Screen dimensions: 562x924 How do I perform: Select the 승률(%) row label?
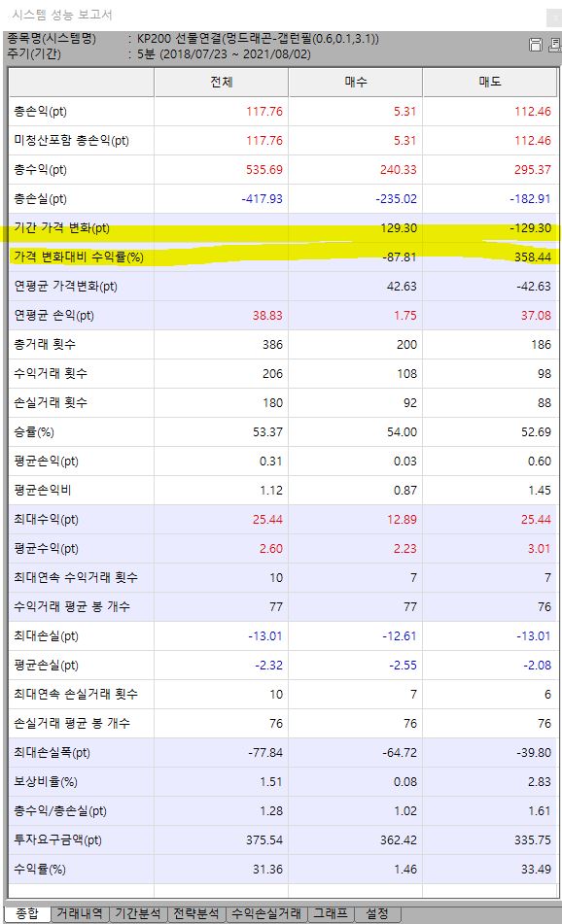[x=34, y=432]
